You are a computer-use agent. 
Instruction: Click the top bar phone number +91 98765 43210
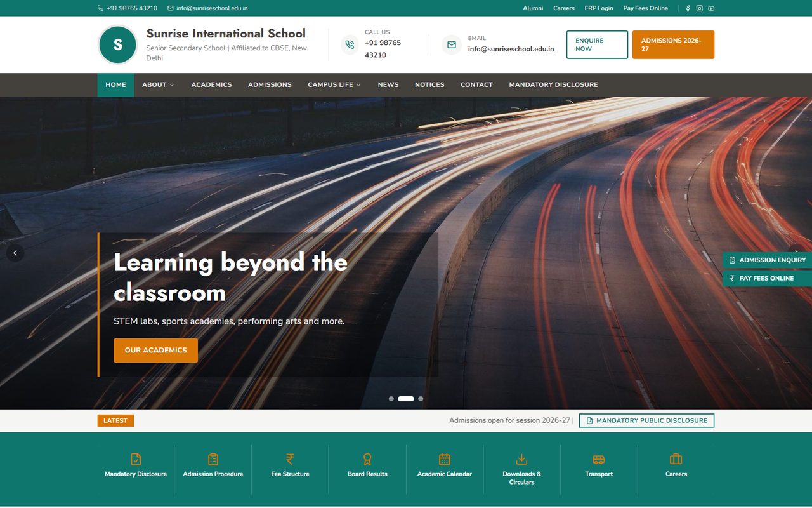tap(128, 8)
